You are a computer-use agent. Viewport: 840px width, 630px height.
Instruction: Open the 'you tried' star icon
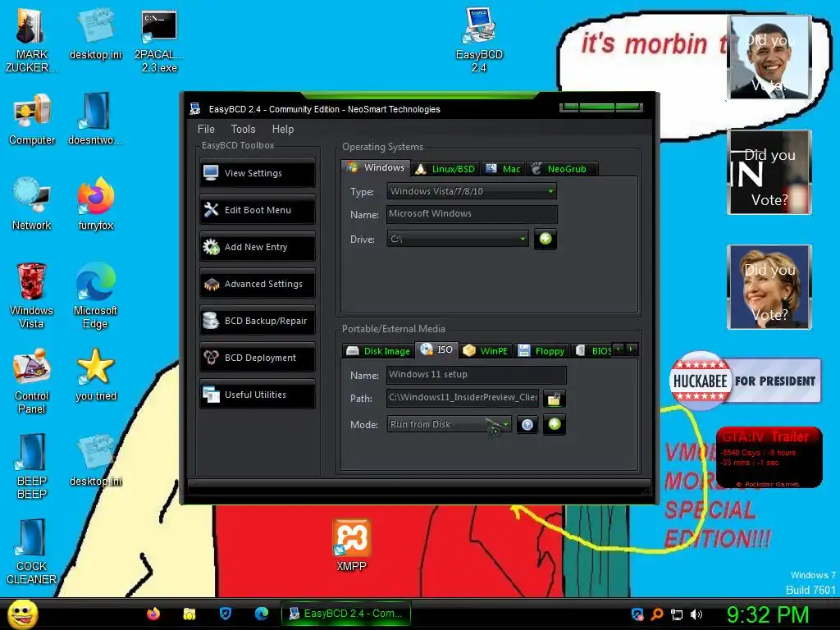[x=96, y=375]
